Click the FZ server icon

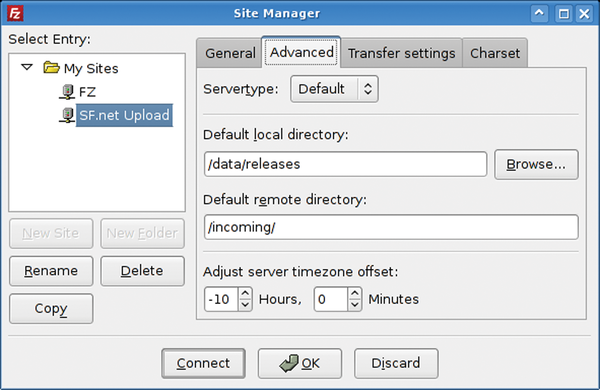[x=67, y=92]
